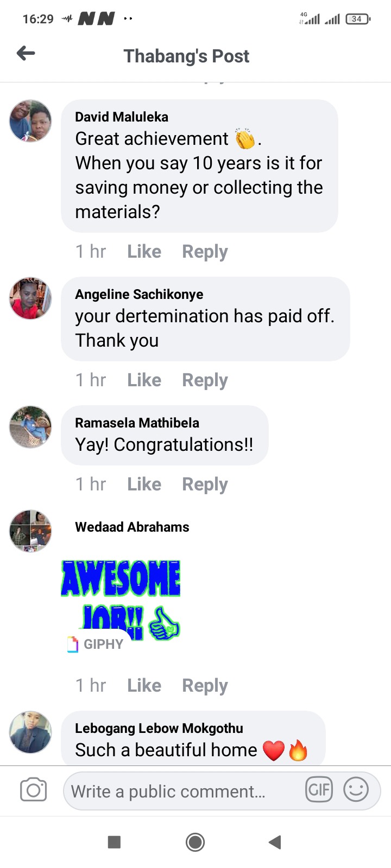Open the GIF picker icon

(319, 789)
